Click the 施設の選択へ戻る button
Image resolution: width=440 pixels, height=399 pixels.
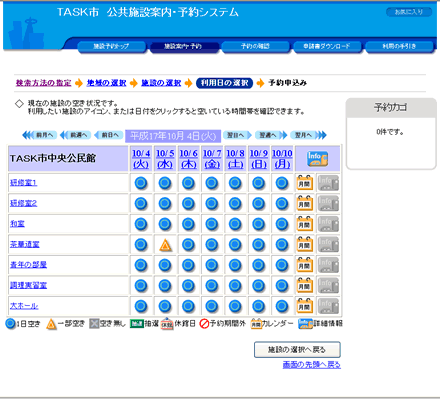(297, 350)
